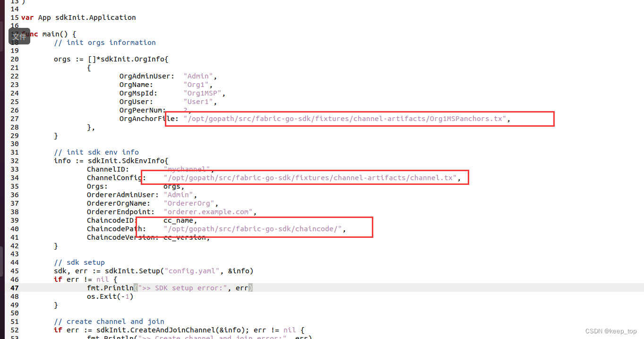Click "info := sdkInit.SdkEnvInfo{" line
Viewport: 644px width, 339px height.
pos(111,161)
